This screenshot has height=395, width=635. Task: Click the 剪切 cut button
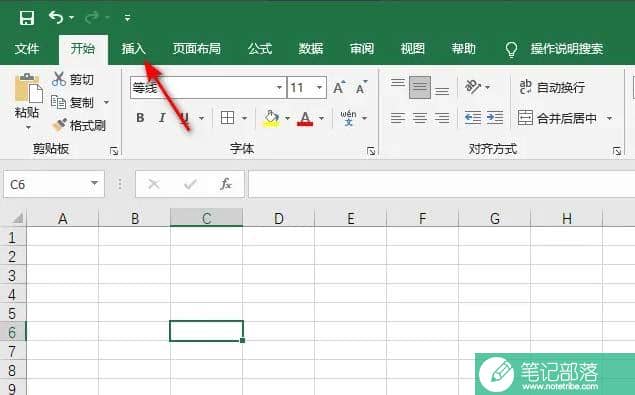click(x=73, y=79)
